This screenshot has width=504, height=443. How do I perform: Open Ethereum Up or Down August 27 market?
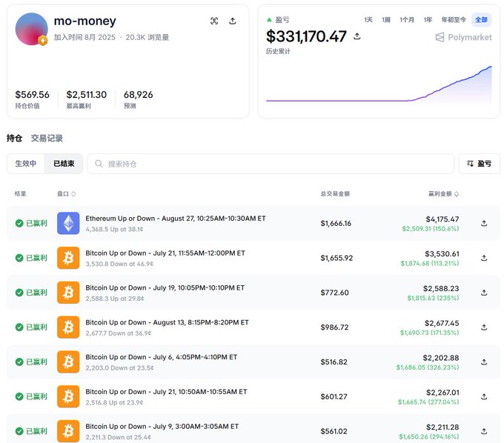[176, 219]
